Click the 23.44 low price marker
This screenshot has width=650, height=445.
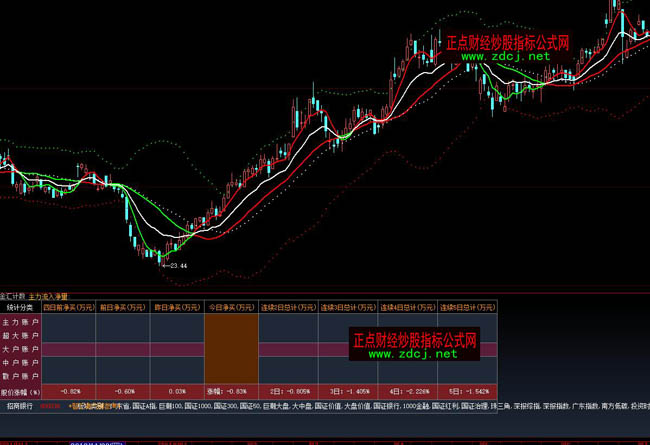tap(178, 265)
